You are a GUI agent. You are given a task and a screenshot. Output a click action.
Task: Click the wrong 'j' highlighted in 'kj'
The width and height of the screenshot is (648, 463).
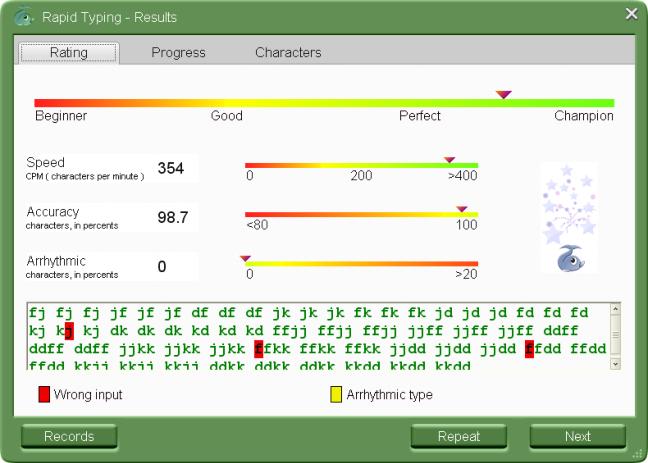point(69,331)
